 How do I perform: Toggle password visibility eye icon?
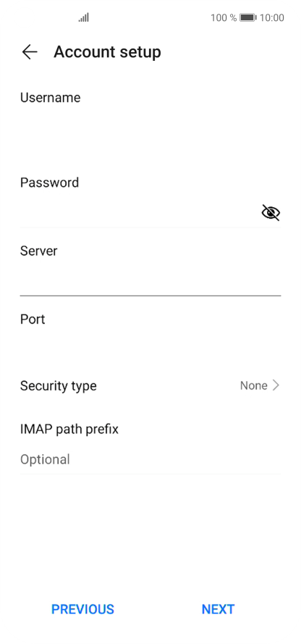(x=271, y=213)
